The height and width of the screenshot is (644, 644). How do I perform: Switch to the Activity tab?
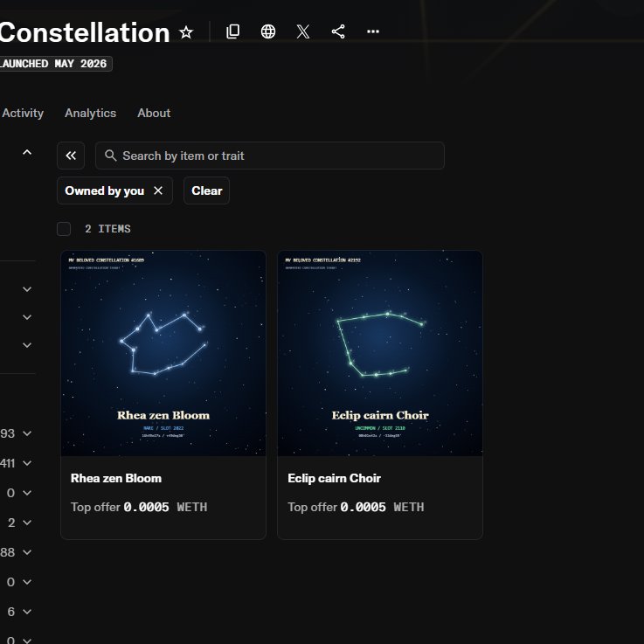[23, 113]
